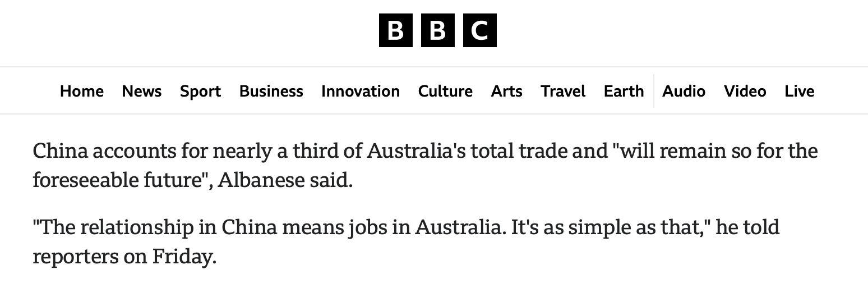The height and width of the screenshot is (283, 868).
Task: Switch to the Video section
Action: pos(745,91)
